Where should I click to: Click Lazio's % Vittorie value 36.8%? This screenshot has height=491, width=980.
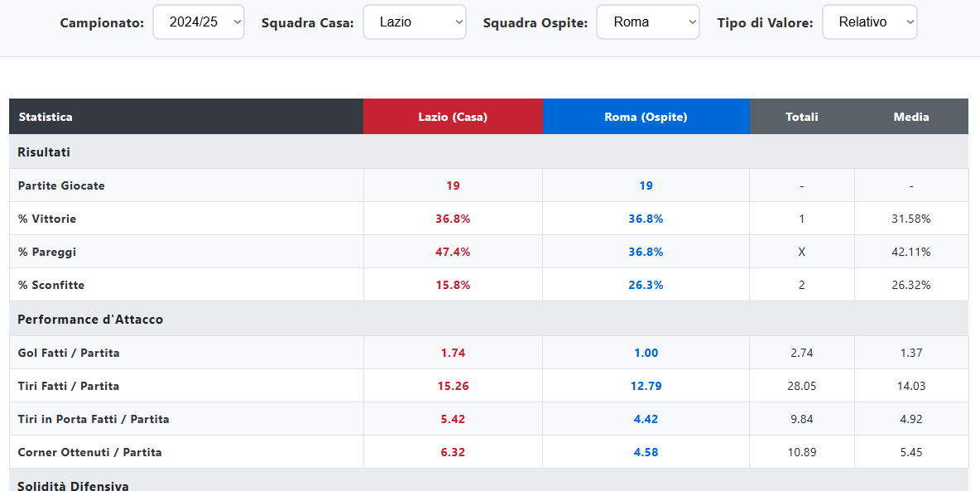[x=453, y=219]
